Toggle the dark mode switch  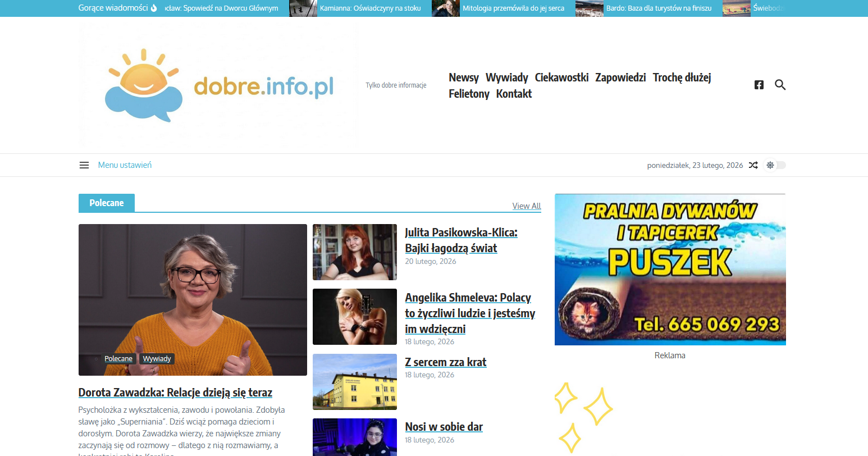click(x=776, y=165)
